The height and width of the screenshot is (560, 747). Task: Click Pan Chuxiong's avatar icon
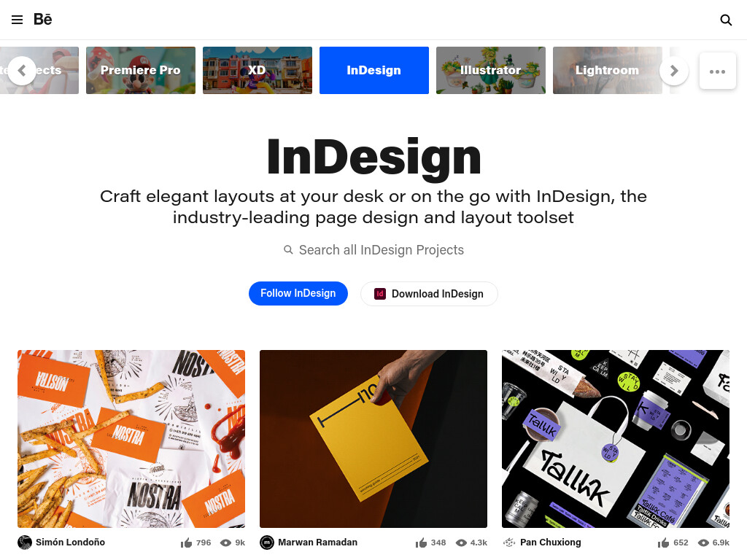point(509,542)
